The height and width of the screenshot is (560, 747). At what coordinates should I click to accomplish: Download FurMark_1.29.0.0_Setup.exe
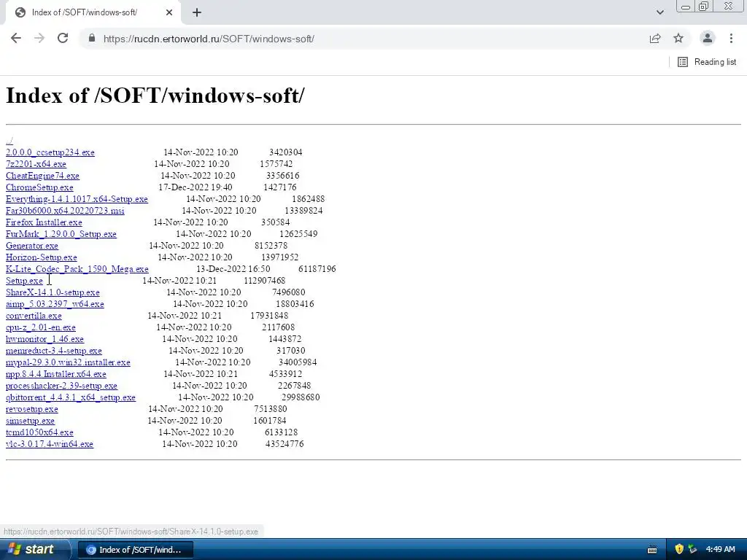[61, 234]
